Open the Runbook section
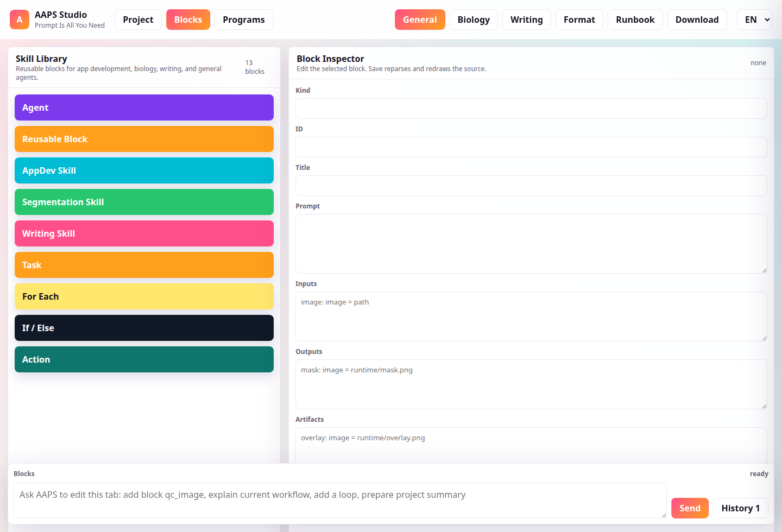The width and height of the screenshot is (782, 532). (635, 20)
